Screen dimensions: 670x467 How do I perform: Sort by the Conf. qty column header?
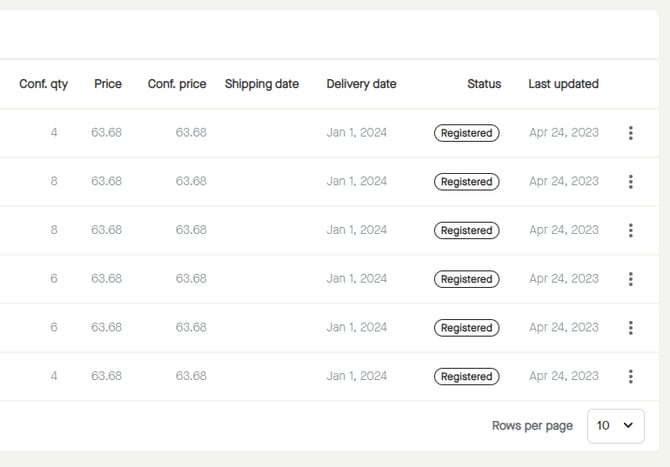(x=44, y=84)
